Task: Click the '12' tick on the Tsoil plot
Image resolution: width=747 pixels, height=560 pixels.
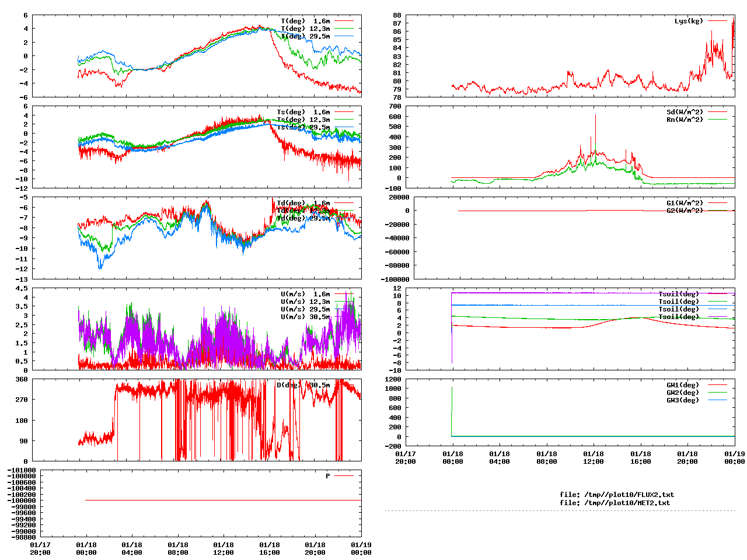Action: 397,288
